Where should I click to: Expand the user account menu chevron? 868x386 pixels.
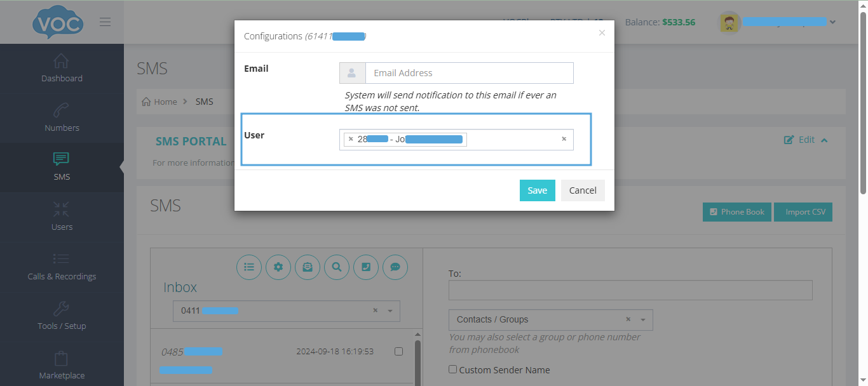[x=832, y=21]
